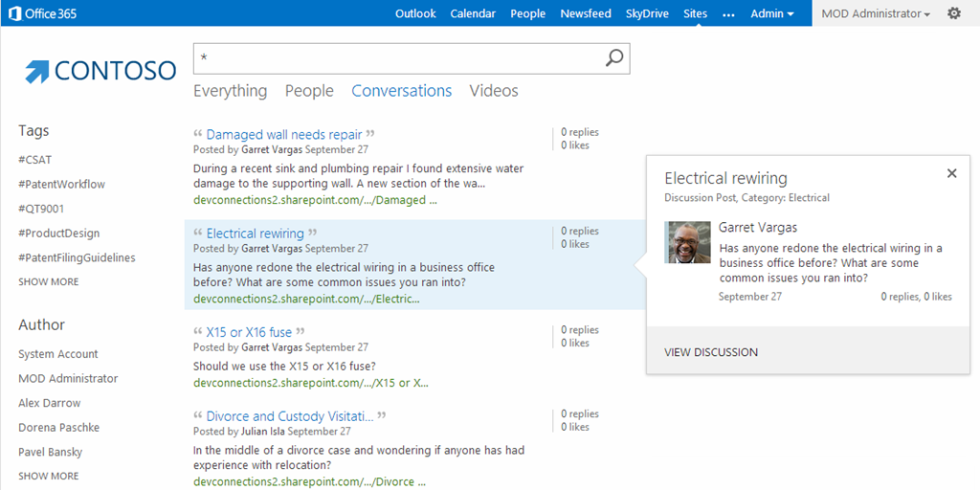This screenshot has width=980, height=490.
Task: Open the Divorce and Custody Visitati... result
Action: coord(290,416)
